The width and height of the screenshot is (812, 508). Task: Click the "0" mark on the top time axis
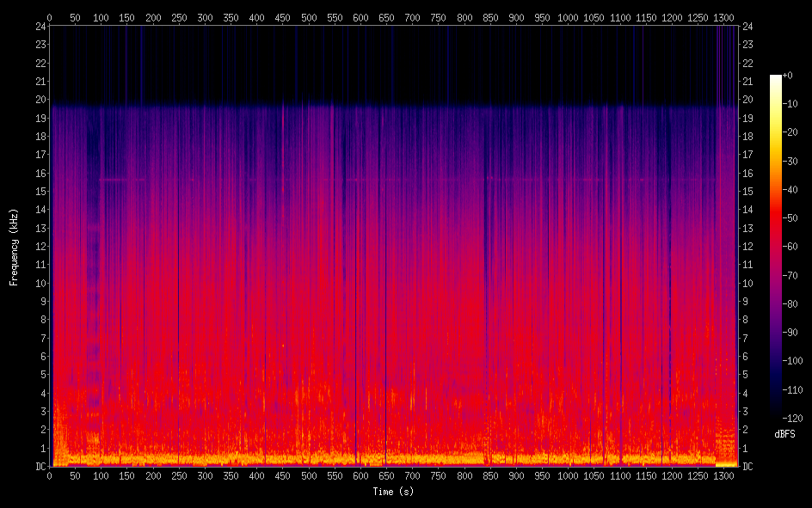50,16
